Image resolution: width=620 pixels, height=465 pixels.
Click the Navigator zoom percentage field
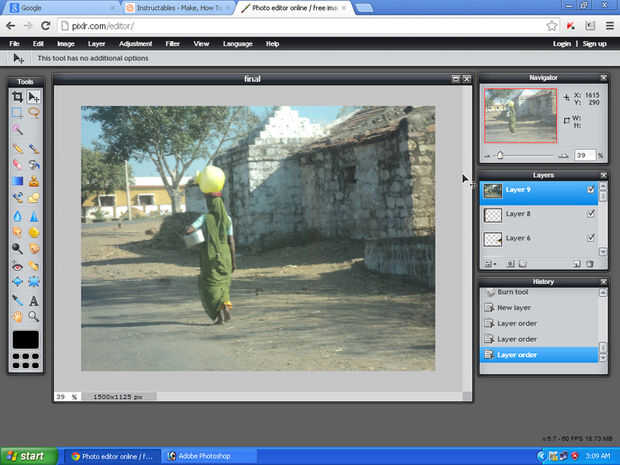[585, 155]
